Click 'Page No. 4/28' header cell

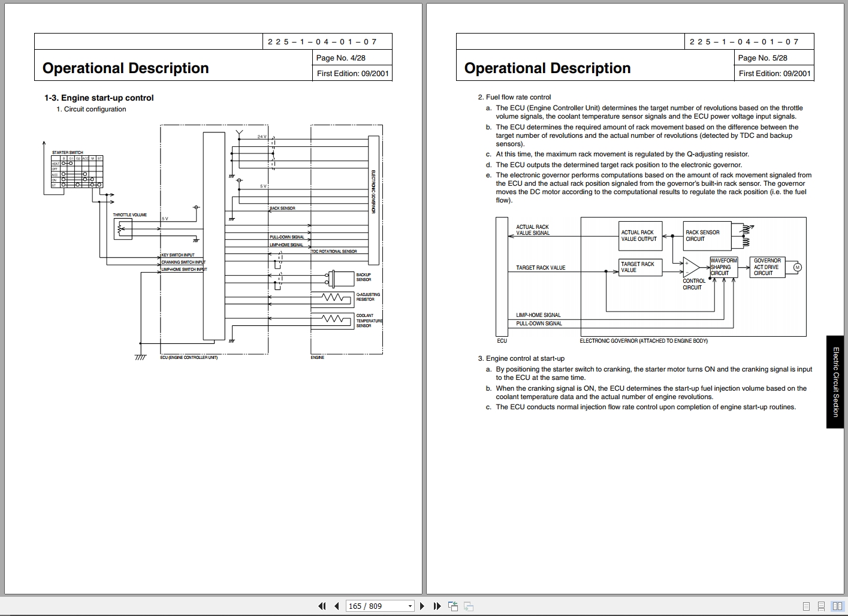coord(341,58)
